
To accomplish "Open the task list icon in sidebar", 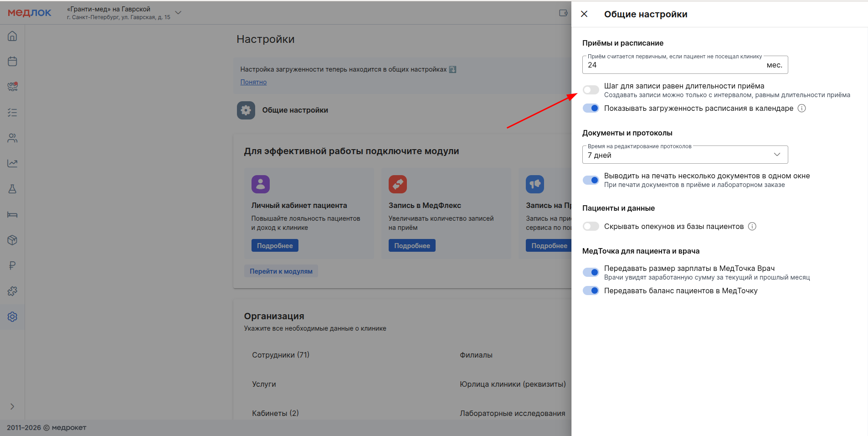I will [12, 112].
